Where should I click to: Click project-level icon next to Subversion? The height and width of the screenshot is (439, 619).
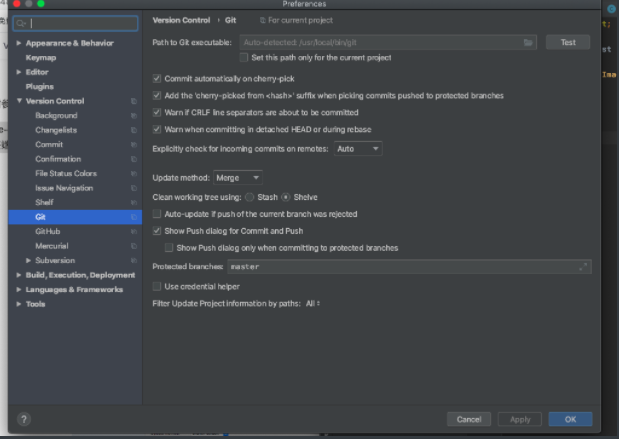(134, 261)
